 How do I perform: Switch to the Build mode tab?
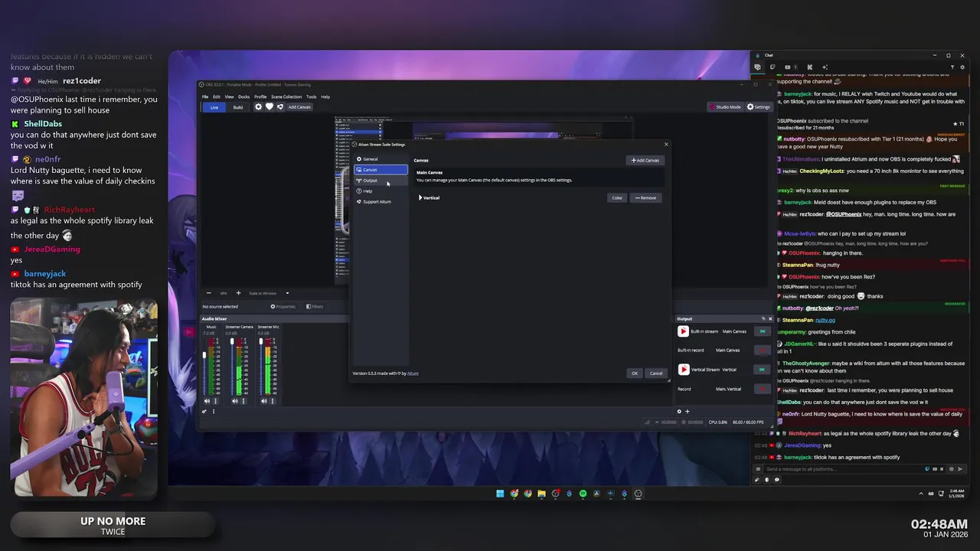pyautogui.click(x=238, y=107)
